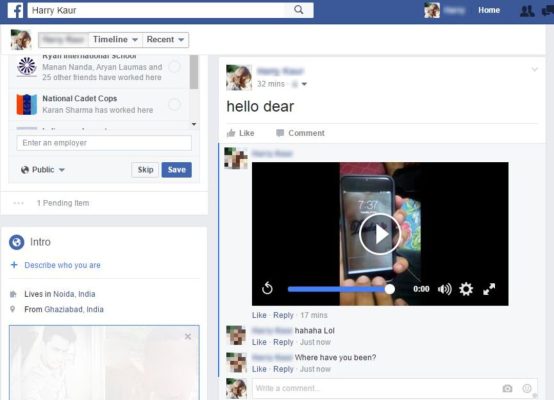Like the 'hahaha Lol' comment

[259, 342]
